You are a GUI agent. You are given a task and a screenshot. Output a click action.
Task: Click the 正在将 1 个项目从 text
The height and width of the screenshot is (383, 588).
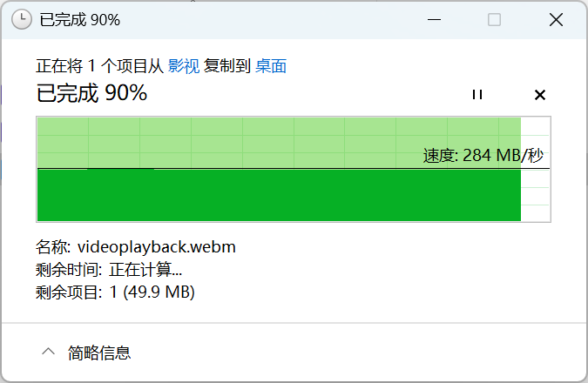tap(100, 66)
